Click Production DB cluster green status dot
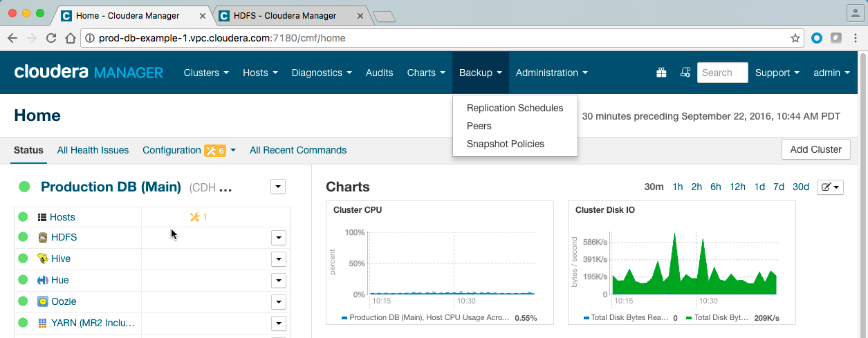The width and height of the screenshot is (868, 338). tap(24, 187)
